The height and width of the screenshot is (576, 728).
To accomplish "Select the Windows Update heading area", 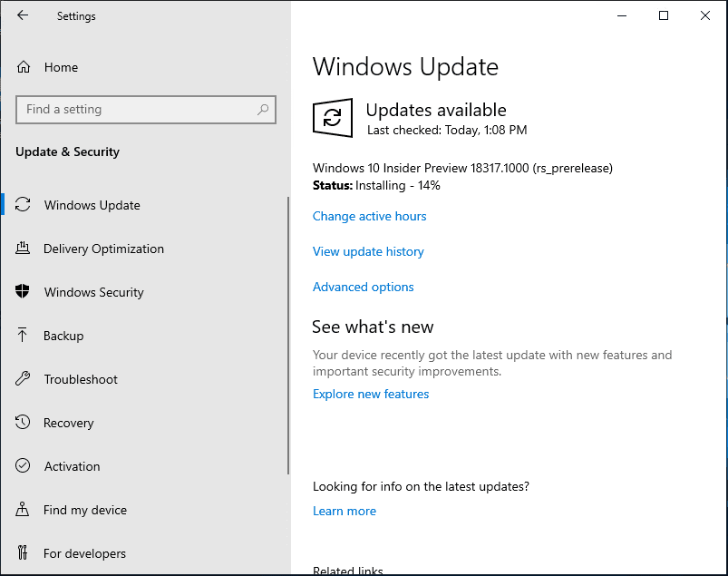I will [405, 67].
